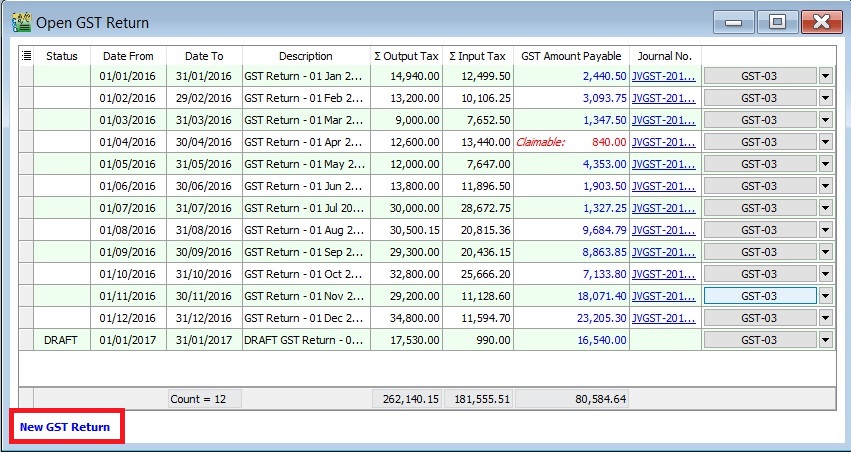The width and height of the screenshot is (851, 452).
Task: Expand GST-03 dropdown arrow for DRAFT return
Action: 826,340
